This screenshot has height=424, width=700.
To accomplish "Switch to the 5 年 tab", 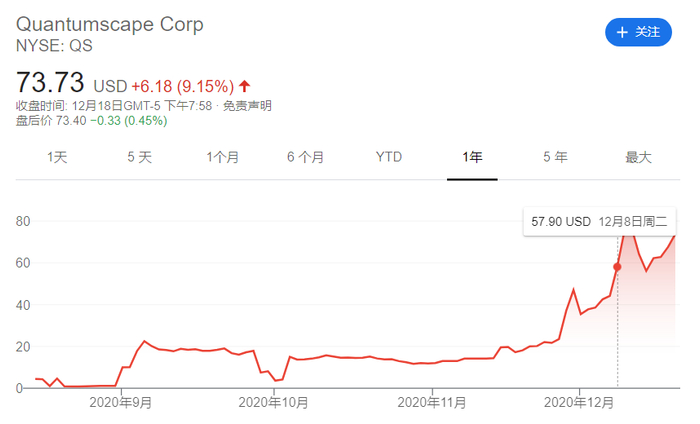I will point(555,157).
